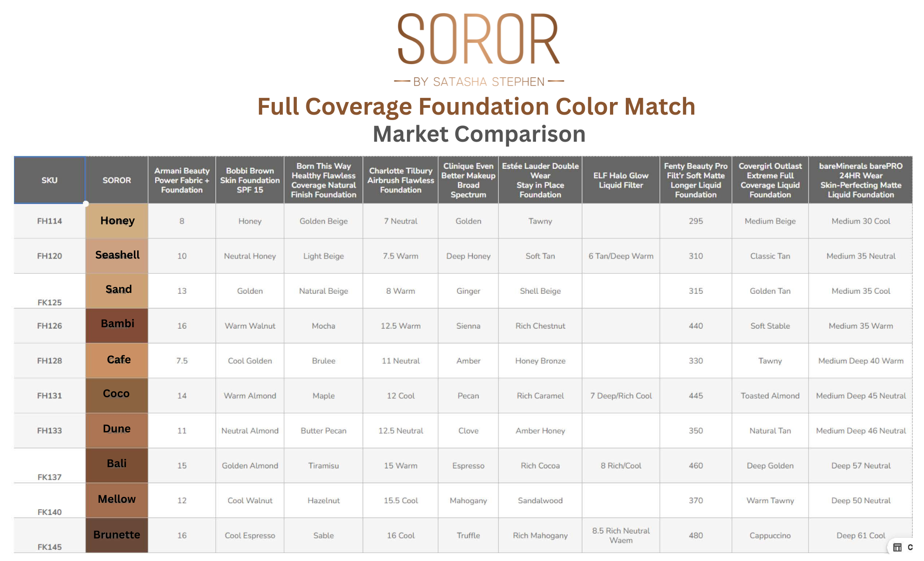Select the Armani Beauty Power Fabric header
This screenshot has height=561, width=924.
[182, 180]
